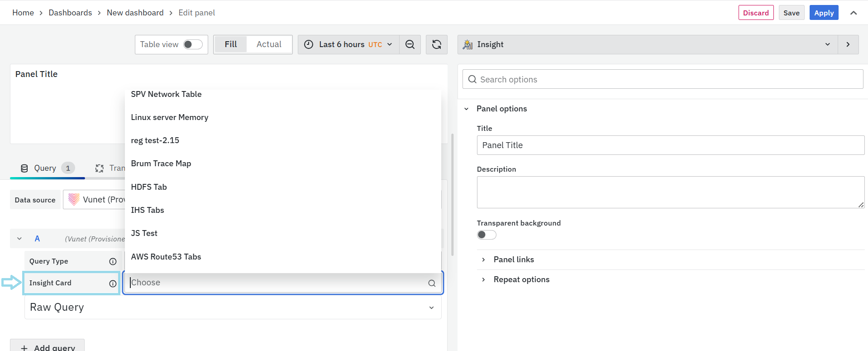Expand the Panel links section
Viewport: 868px width, 351px height.
click(x=513, y=260)
